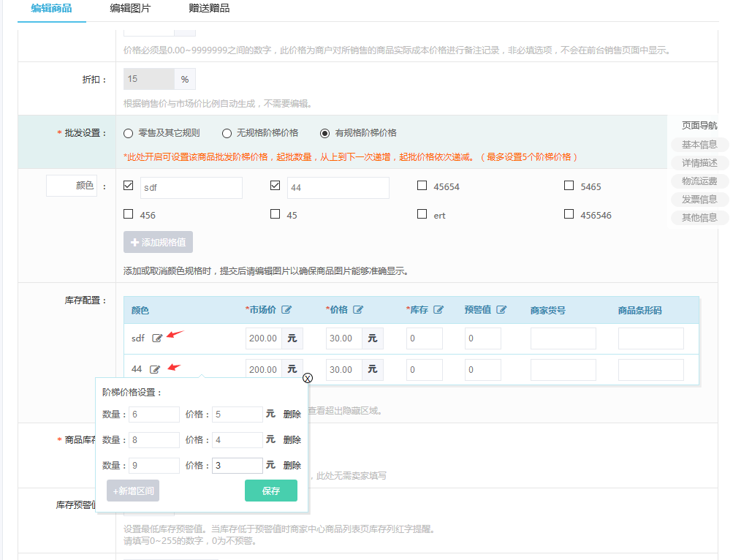
Task: Check the 456 color checkbox
Action: 128,213
